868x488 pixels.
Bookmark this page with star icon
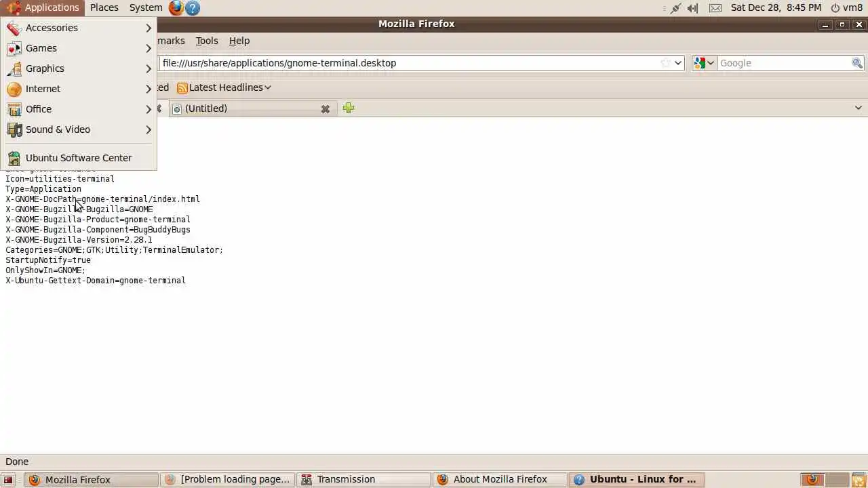(666, 63)
